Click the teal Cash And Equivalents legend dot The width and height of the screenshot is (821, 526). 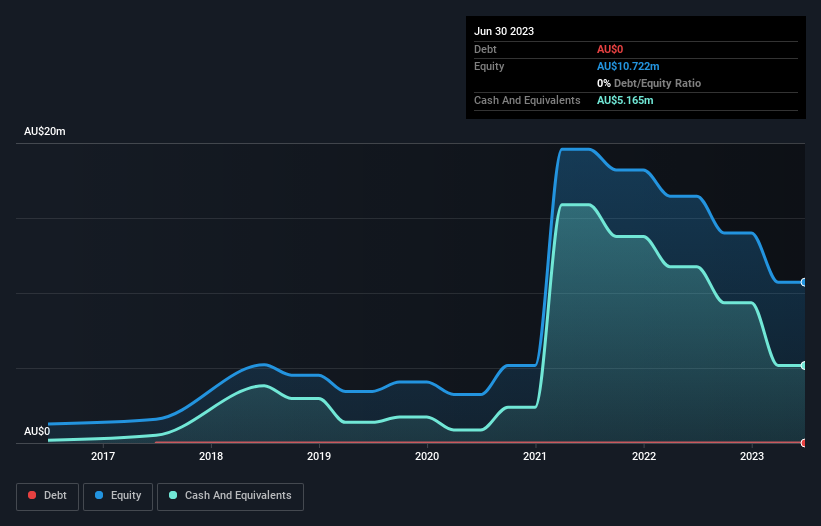(173, 495)
